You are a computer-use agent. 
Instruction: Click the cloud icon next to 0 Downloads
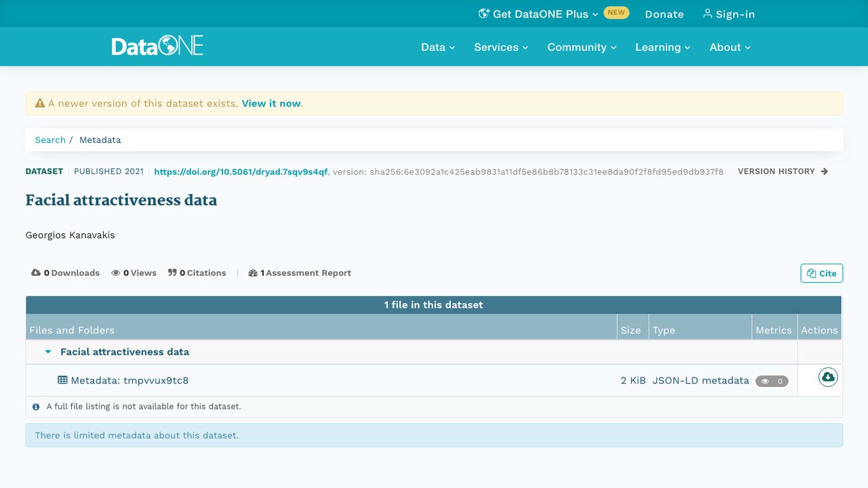click(36, 273)
